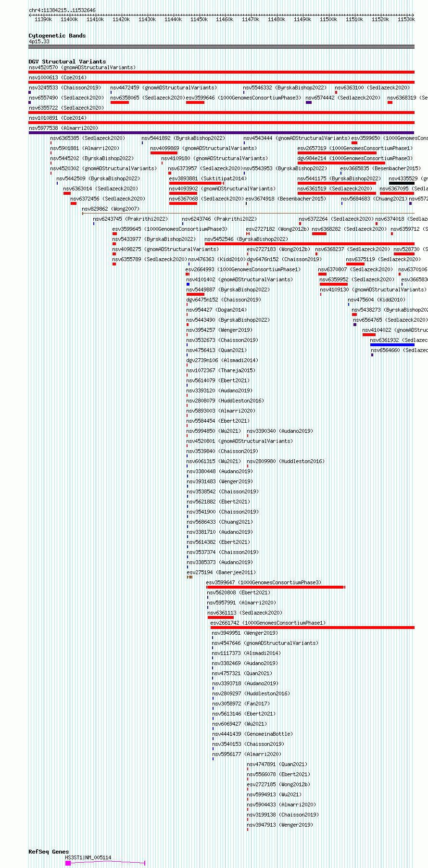428x868 pixels.
Task: Click esv3674918 (Besenbacher2015) label
Action: [286, 199]
